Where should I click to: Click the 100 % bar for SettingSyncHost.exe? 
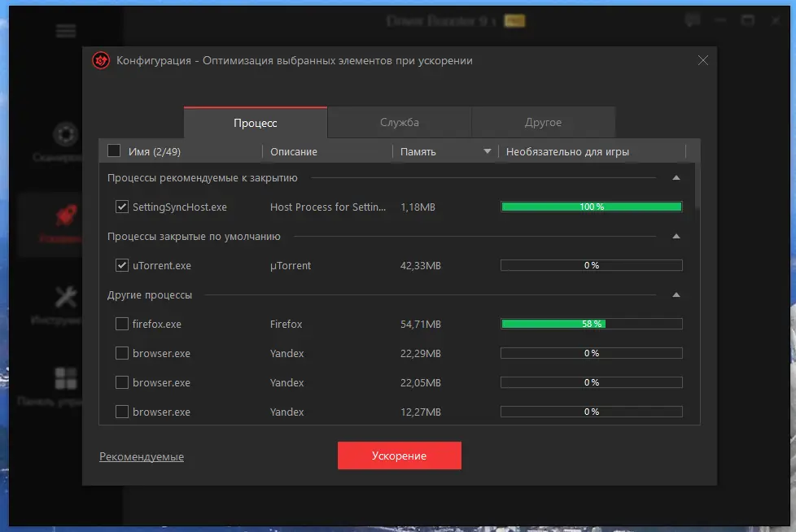[x=592, y=207]
